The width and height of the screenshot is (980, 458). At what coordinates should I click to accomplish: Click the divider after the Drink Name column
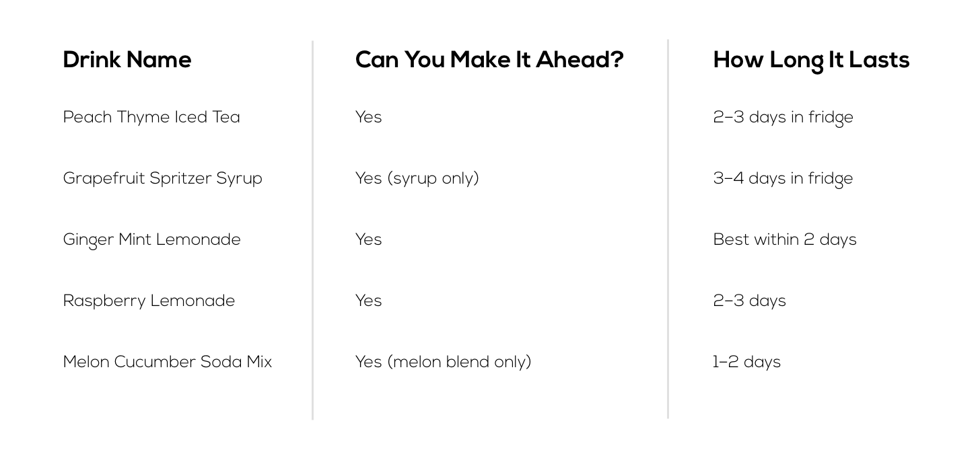(x=313, y=230)
